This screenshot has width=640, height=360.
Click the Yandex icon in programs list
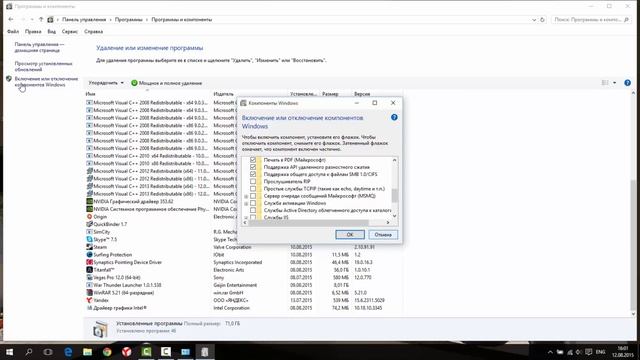(x=89, y=300)
